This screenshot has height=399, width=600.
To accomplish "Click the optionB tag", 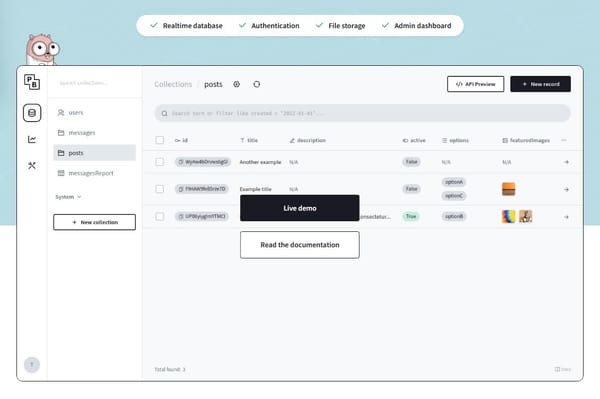I will 454,217.
